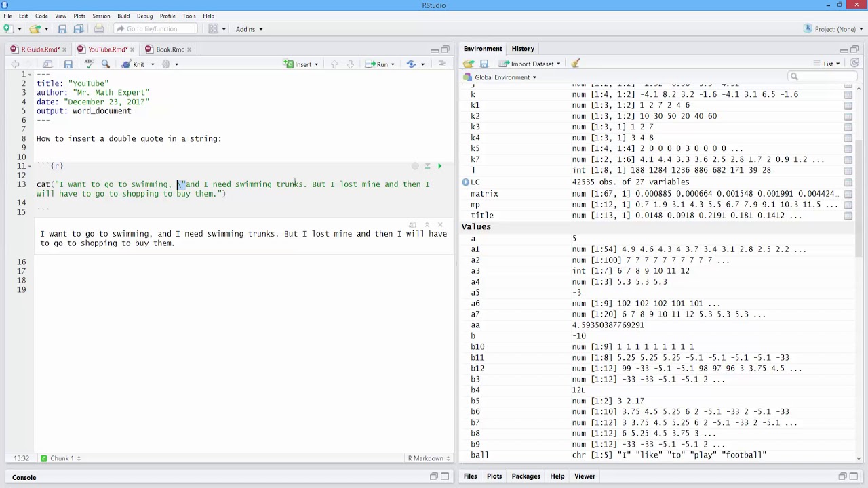Open the Session menu

[x=101, y=16]
